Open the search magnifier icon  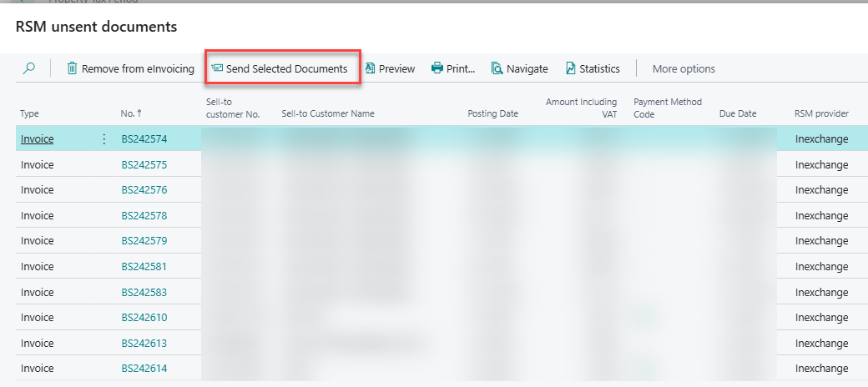click(28, 68)
